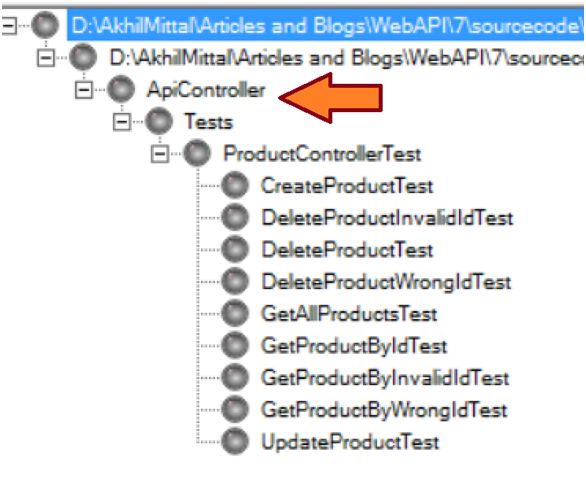The image size is (586, 480).
Task: Click the gray circle icon beside GetAllProductsTest
Action: 235,313
